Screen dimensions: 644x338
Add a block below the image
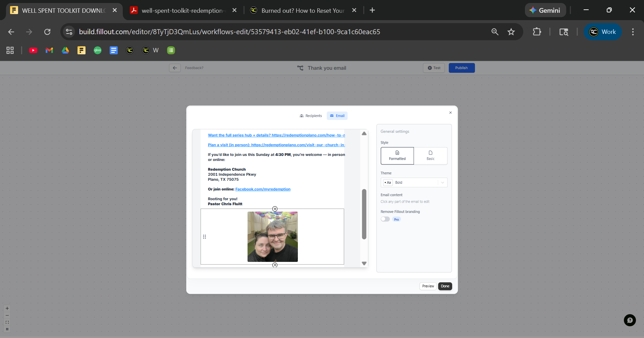point(275,265)
